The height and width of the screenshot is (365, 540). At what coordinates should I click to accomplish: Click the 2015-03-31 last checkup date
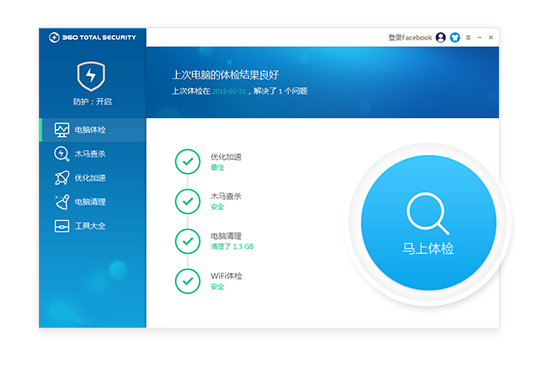click(229, 91)
